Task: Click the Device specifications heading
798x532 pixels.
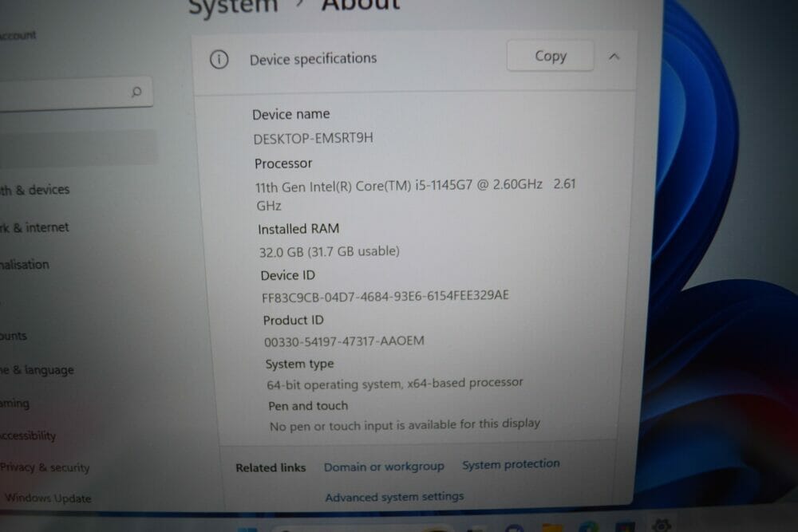Action: (313, 59)
